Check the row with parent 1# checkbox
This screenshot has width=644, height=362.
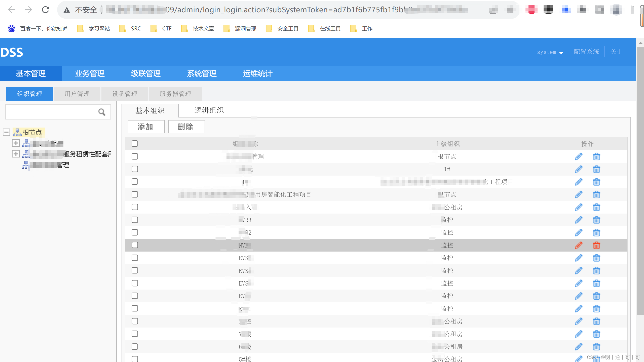[135, 169]
